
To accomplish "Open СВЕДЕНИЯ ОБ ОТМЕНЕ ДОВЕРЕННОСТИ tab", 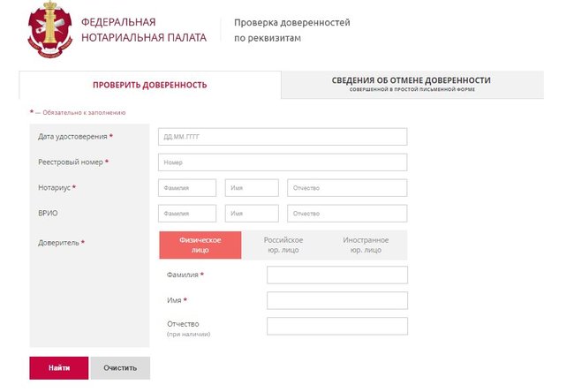I will click(x=412, y=84).
